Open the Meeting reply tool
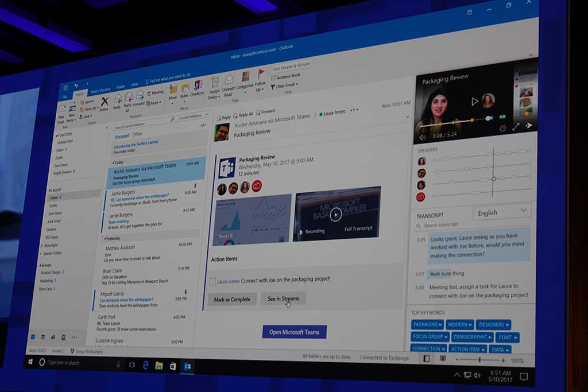Screen dimensions: 588x392 pos(156,91)
